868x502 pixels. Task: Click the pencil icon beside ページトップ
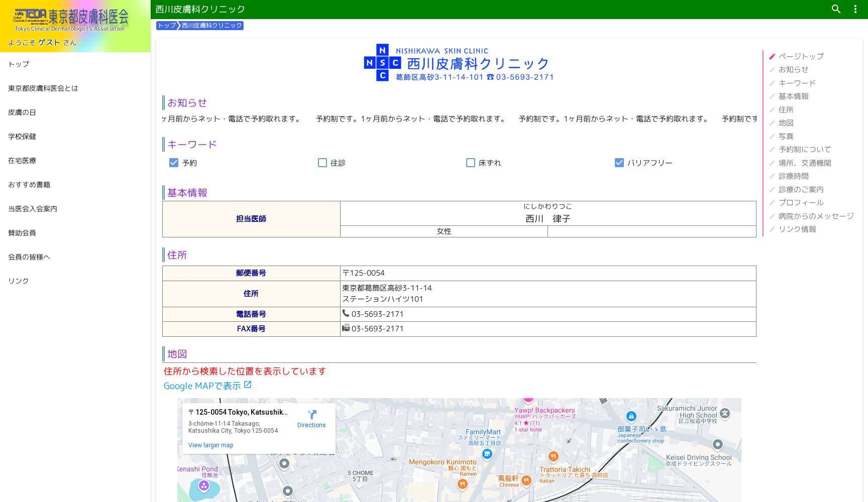click(x=772, y=56)
